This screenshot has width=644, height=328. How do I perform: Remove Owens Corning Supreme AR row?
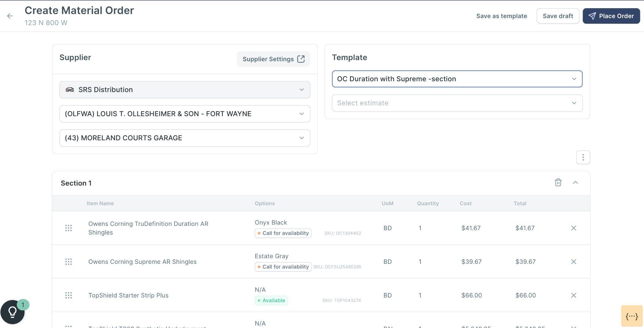(x=574, y=262)
